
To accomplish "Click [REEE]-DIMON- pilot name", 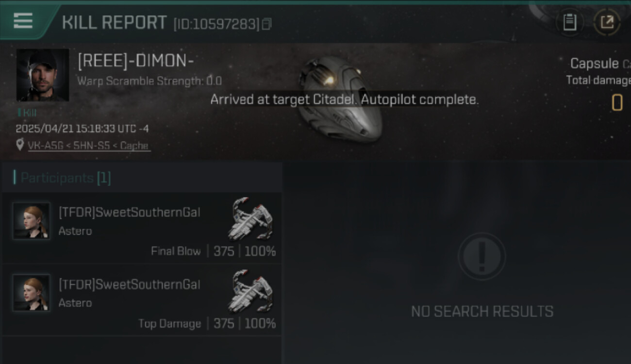I will pyautogui.click(x=136, y=61).
